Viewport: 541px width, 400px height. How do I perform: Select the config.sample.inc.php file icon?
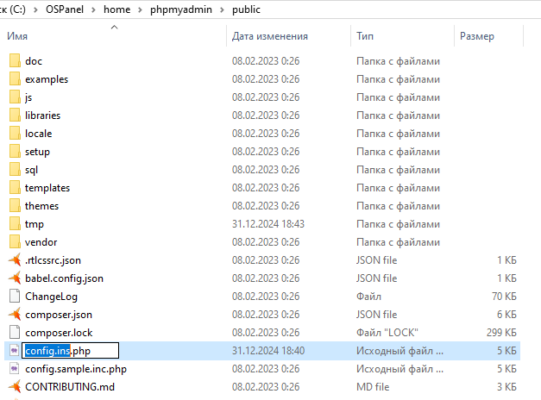click(14, 369)
